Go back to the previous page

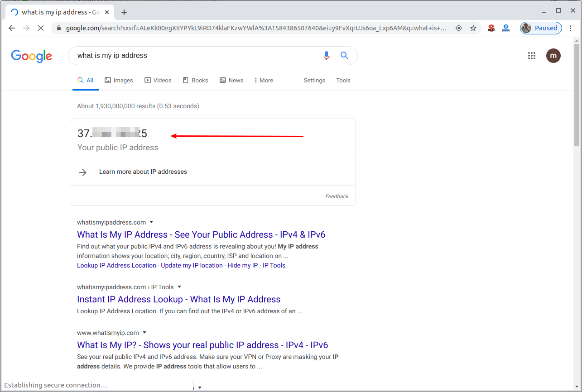pos(12,28)
